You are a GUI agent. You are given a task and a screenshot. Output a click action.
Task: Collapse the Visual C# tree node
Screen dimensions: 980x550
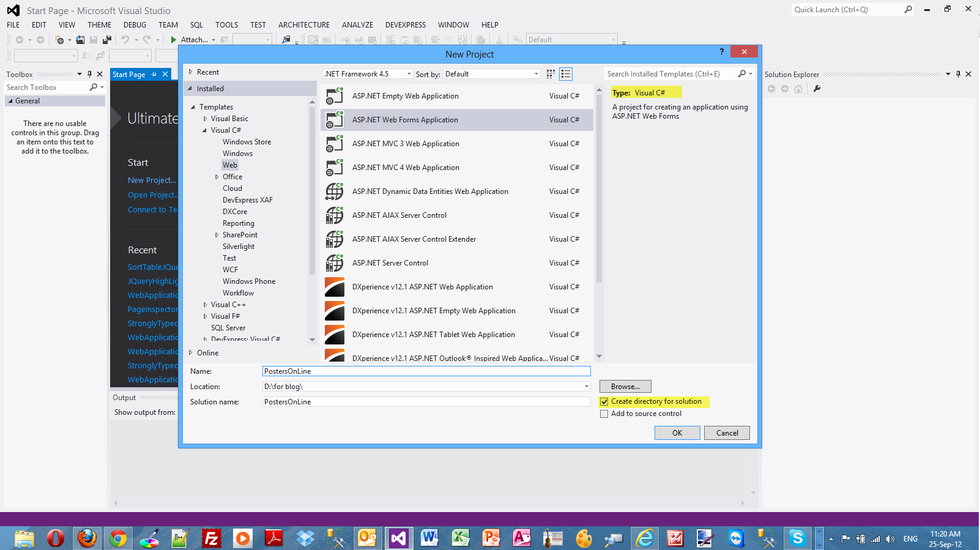(205, 130)
